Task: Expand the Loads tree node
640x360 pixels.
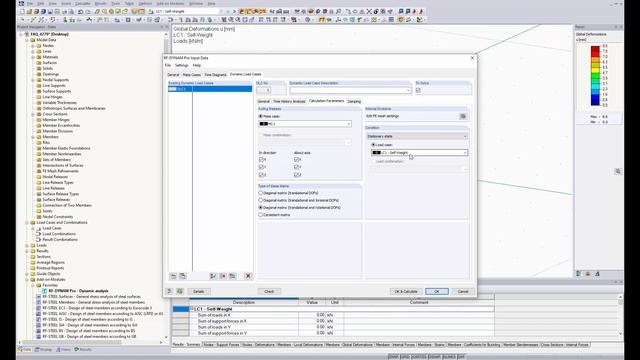Action: click(x=27, y=245)
